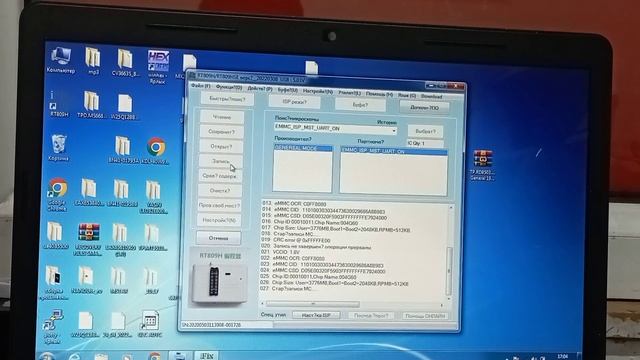This screenshot has height=360, width=640.
Task: Open the W25Q128 file on desktop
Action: pyautogui.click(x=124, y=107)
